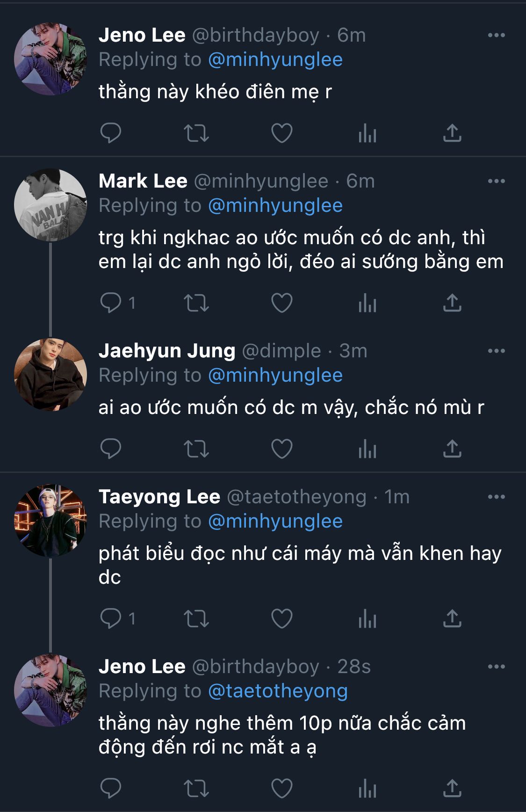Retweet Jeno Lee's "thằng này khéo" tweet
Screen dimensions: 526x812
click(x=196, y=133)
